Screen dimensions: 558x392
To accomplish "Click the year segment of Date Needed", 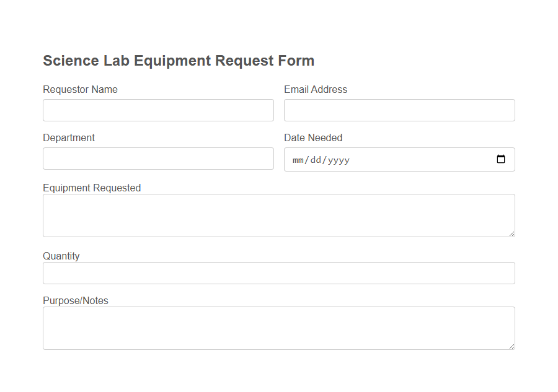I will point(340,160).
